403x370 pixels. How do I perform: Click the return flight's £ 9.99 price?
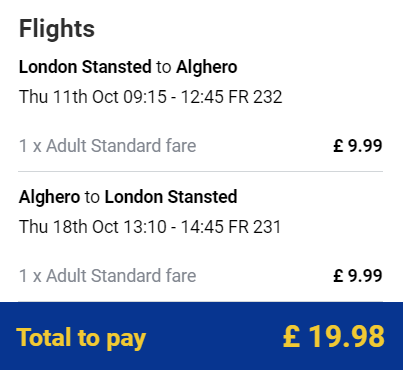tap(358, 276)
